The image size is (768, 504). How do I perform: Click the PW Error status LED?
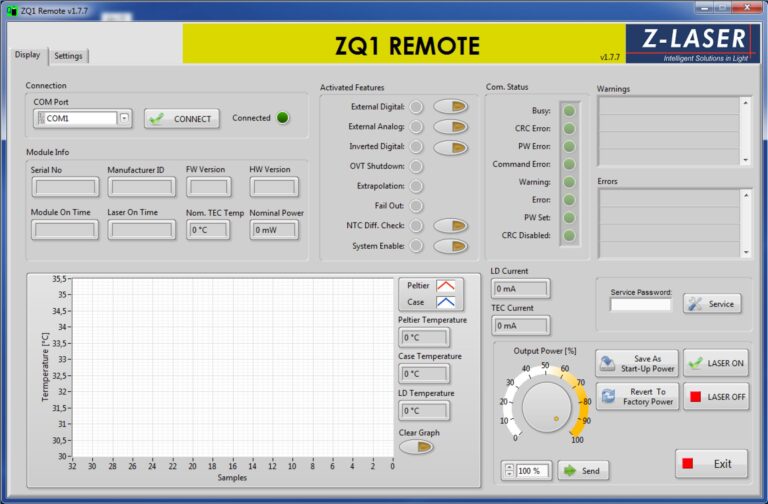569,146
